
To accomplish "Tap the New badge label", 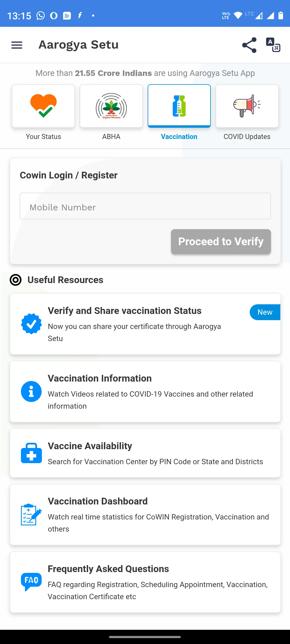I will tap(265, 312).
